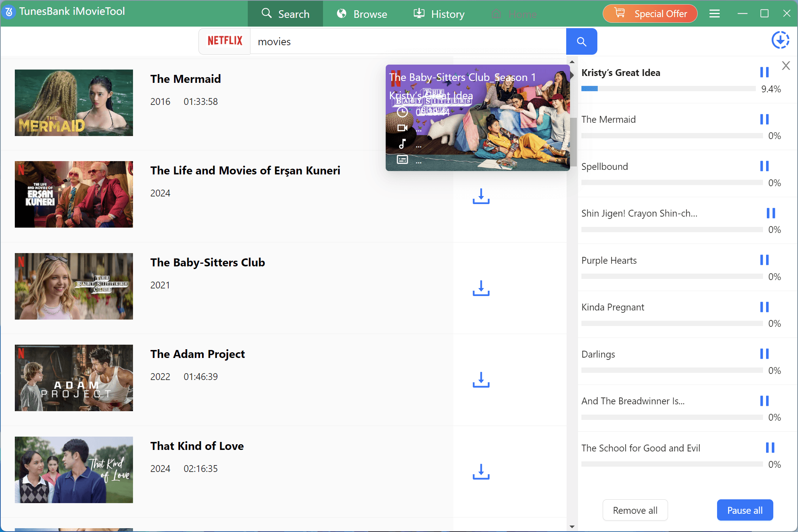Click the Special Offer button
This screenshot has width=798, height=532.
tap(650, 14)
